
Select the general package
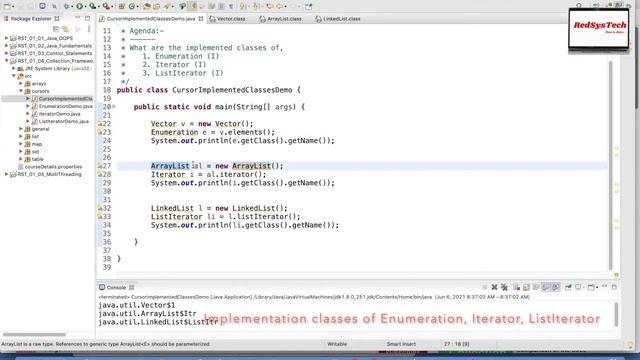tap(40, 129)
